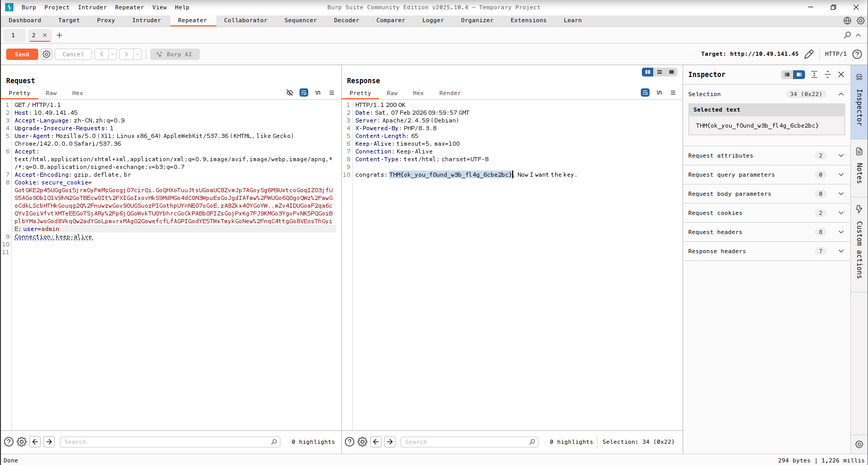
Task: Open the Proxy tab
Action: (x=106, y=21)
